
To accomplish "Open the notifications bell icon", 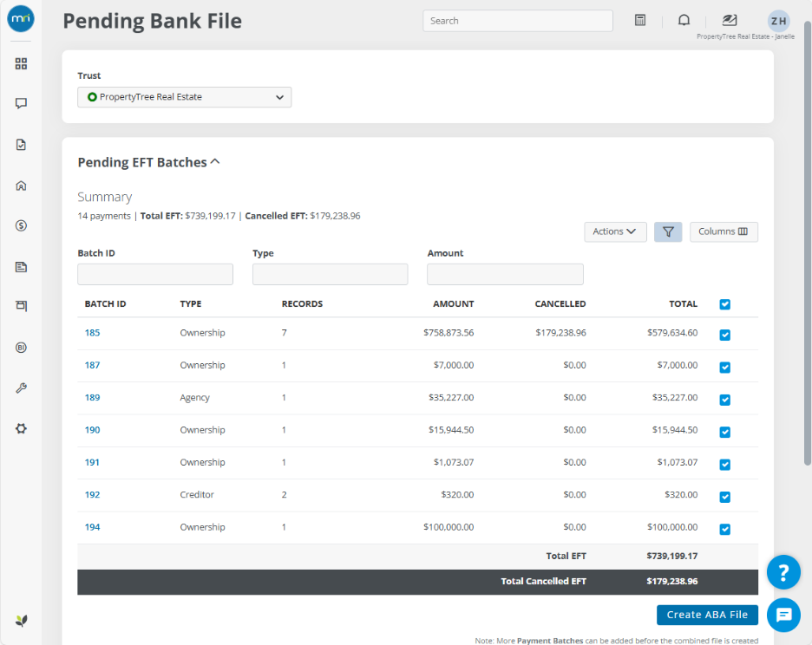I will click(x=684, y=20).
